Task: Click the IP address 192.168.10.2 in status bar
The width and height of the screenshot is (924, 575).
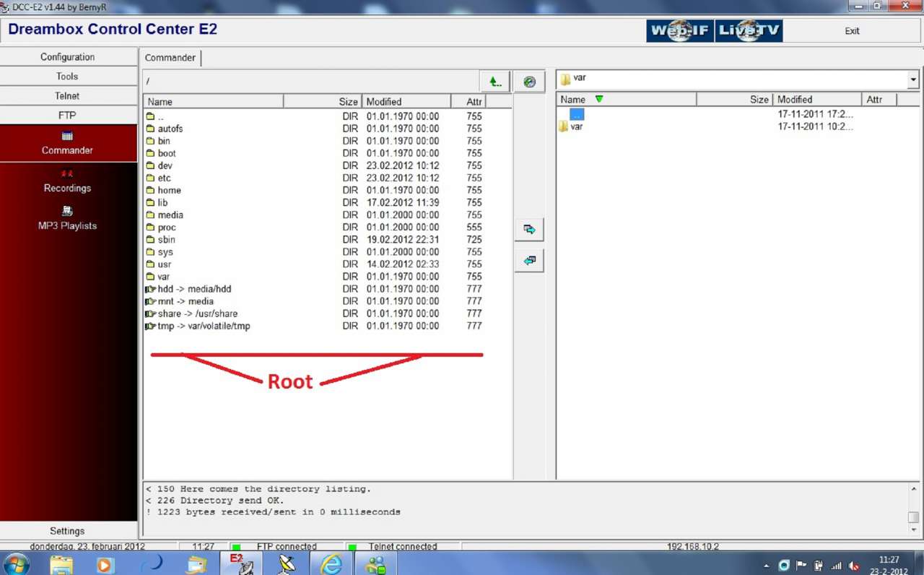Action: tap(693, 547)
